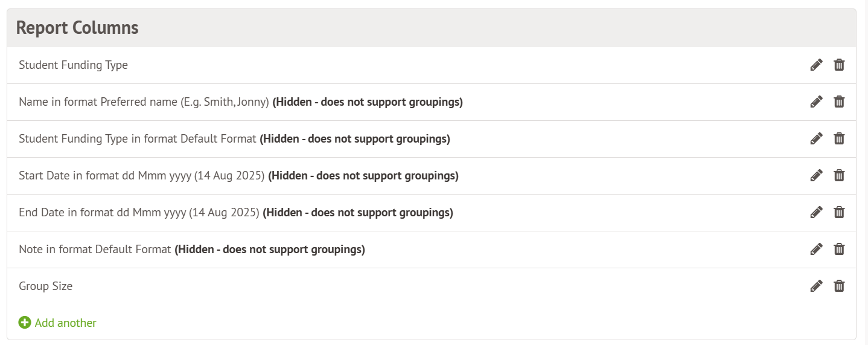Image resolution: width=868 pixels, height=345 pixels.
Task: Select the End Date row label
Action: point(139,213)
